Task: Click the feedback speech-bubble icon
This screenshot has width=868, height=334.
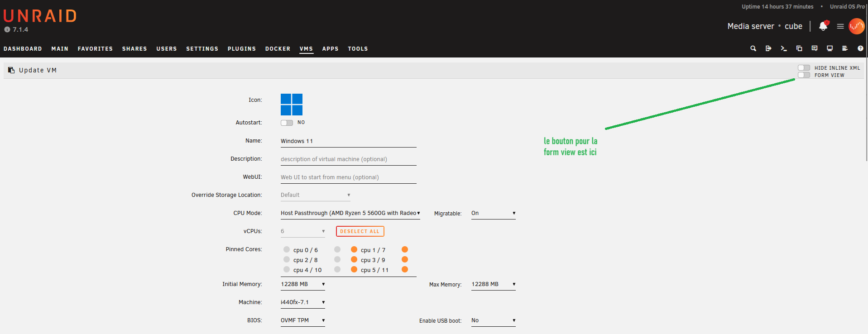Action: (815, 48)
